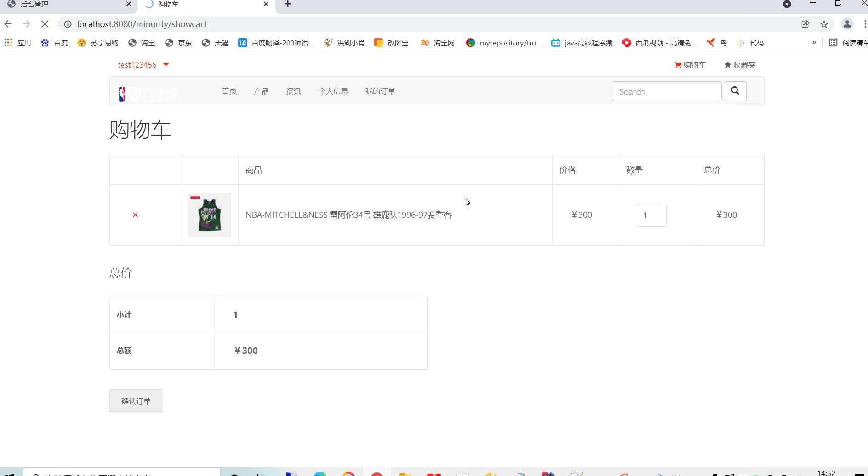Open the 西瓜视频 bookmark
868x476 pixels.
tap(659, 43)
